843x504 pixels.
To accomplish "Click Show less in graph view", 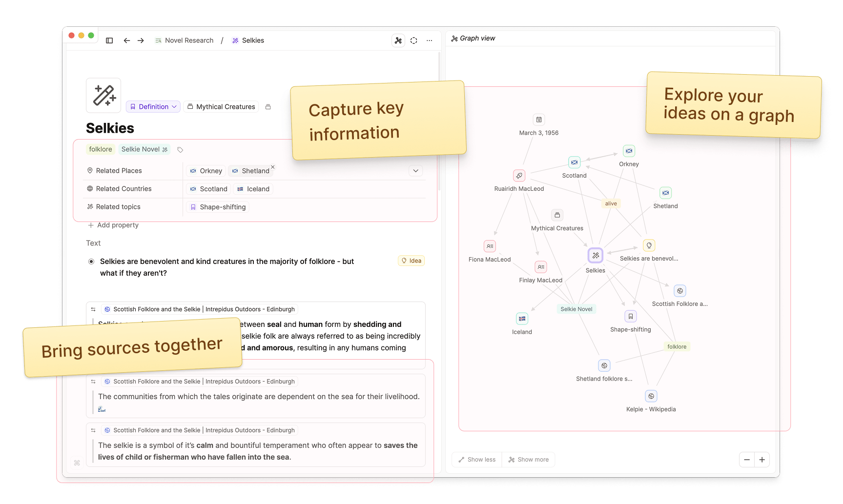I will 477,460.
